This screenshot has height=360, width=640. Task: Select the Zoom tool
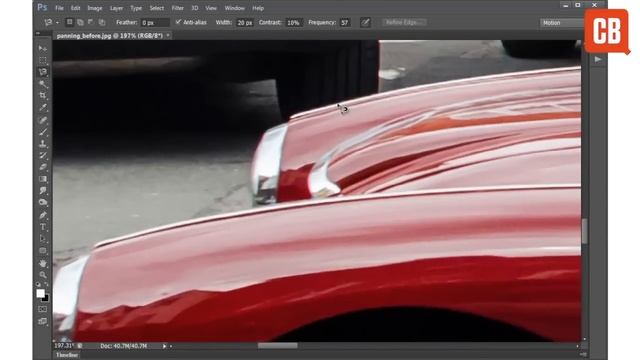click(x=43, y=275)
